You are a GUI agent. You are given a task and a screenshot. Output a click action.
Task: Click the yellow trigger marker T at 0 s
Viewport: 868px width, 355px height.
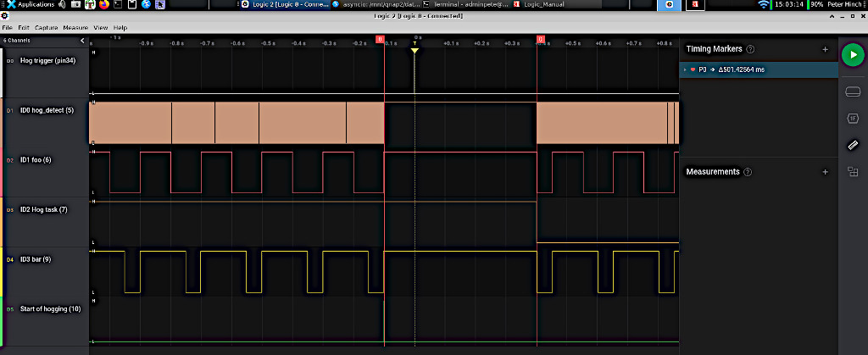point(415,49)
